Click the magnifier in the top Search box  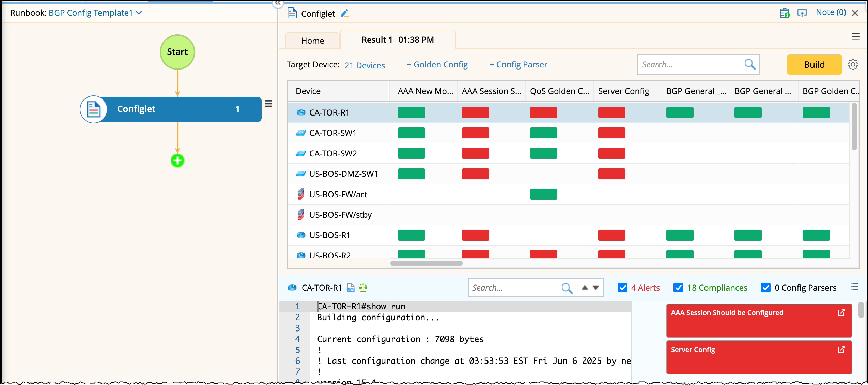[749, 64]
